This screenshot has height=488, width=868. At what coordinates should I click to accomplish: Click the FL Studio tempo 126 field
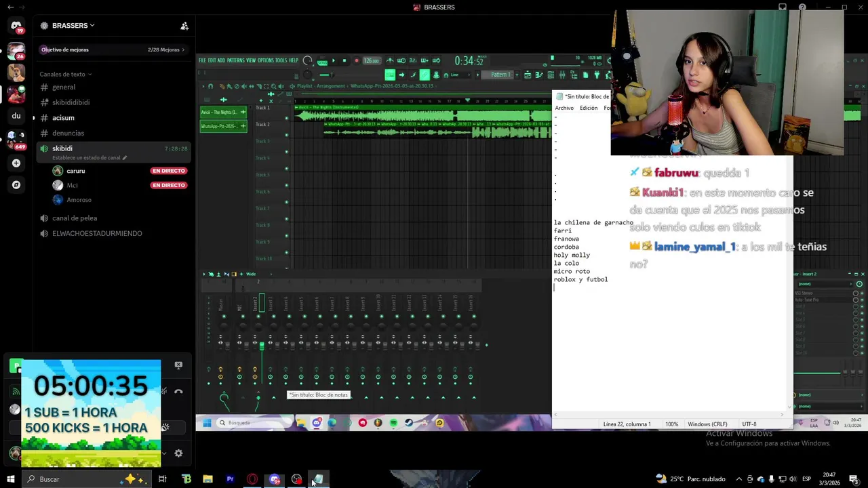[x=372, y=60]
